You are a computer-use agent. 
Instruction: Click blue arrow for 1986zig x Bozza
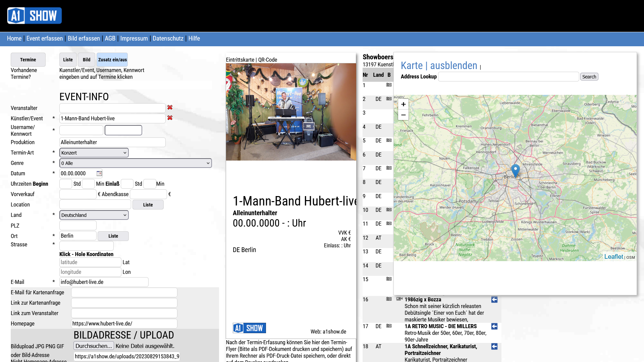[494, 300]
